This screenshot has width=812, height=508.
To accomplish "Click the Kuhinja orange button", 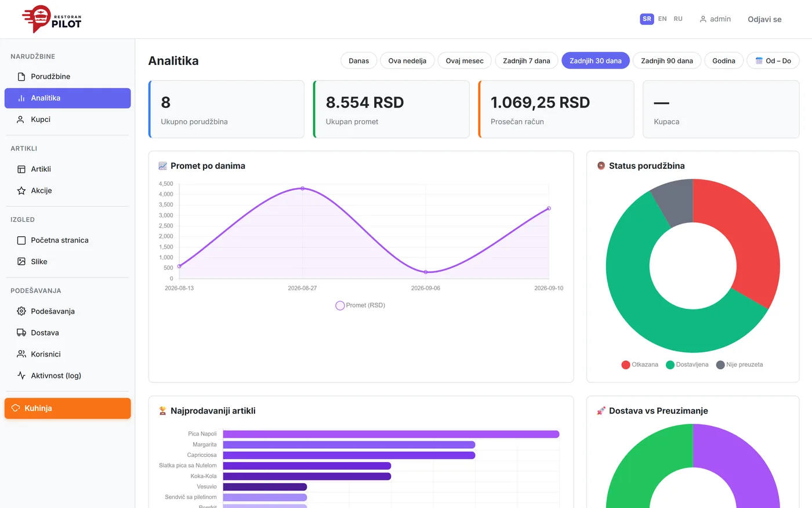I will 68,408.
